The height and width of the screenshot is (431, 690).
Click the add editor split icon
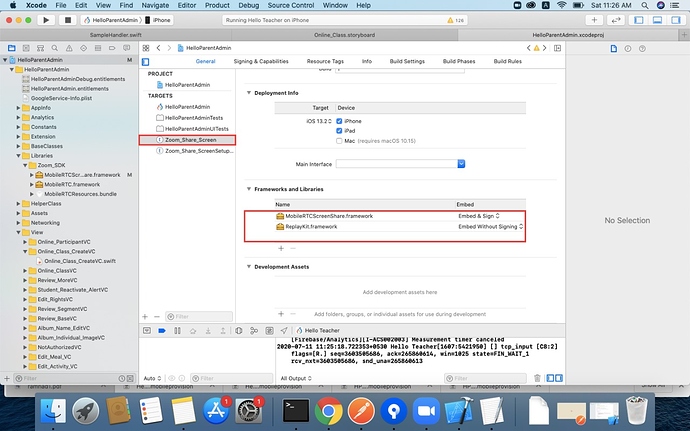tap(558, 48)
